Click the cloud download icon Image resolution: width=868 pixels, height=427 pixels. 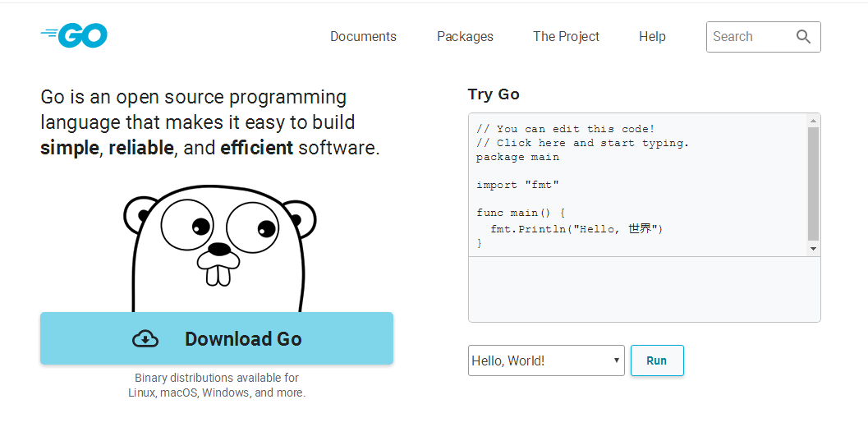coord(145,338)
